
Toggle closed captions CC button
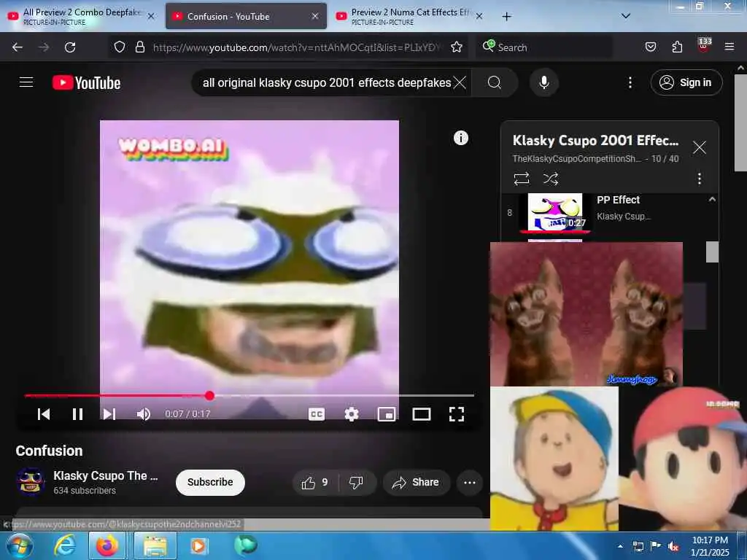(317, 414)
